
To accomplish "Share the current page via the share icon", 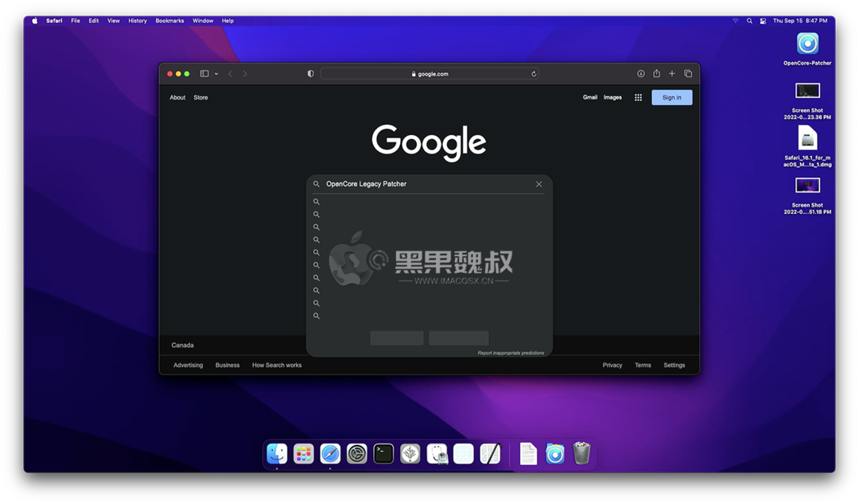I will pyautogui.click(x=656, y=73).
